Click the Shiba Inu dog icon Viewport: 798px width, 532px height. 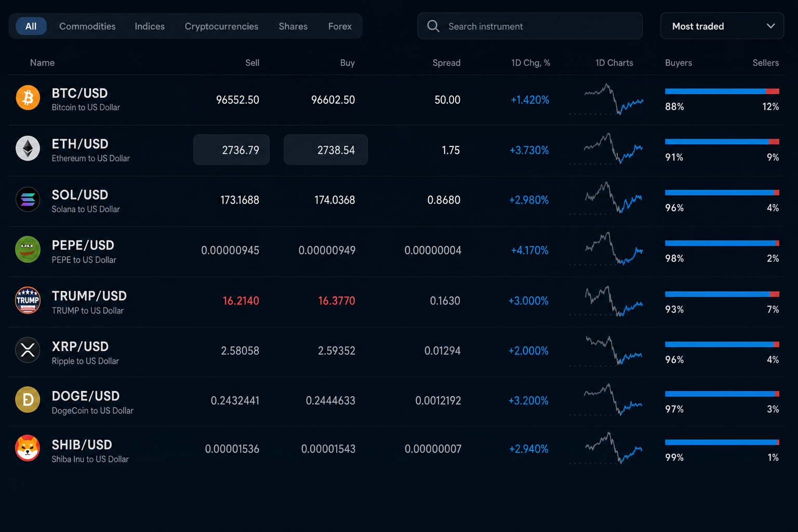(28, 448)
